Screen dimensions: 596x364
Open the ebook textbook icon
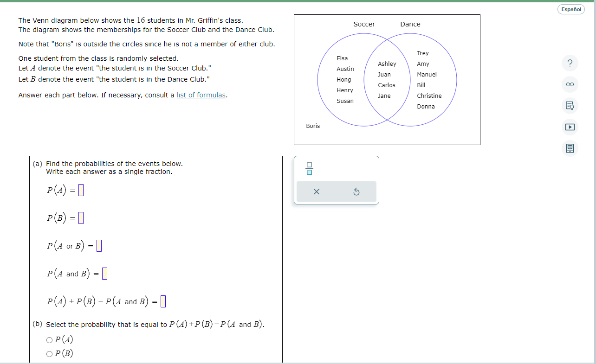570,148
